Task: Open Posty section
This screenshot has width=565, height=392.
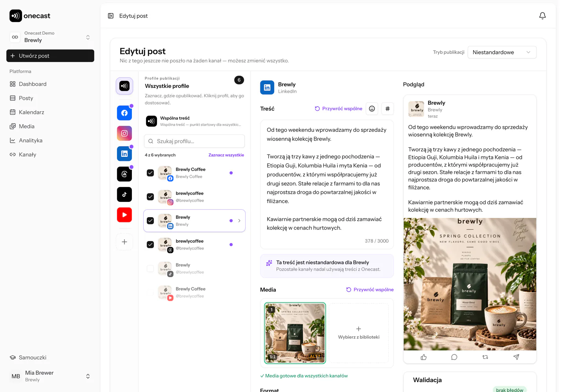Action: (50, 98)
